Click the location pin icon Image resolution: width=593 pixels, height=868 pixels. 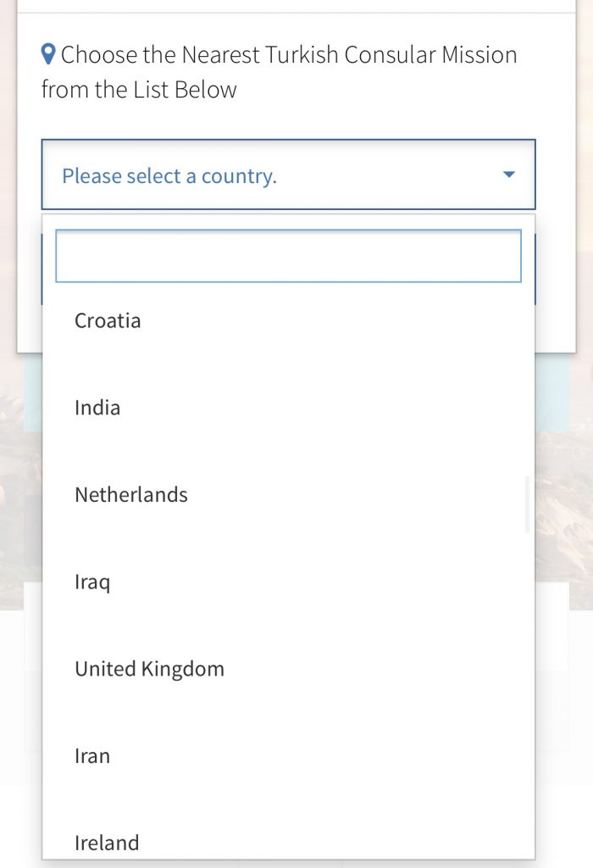click(x=49, y=55)
